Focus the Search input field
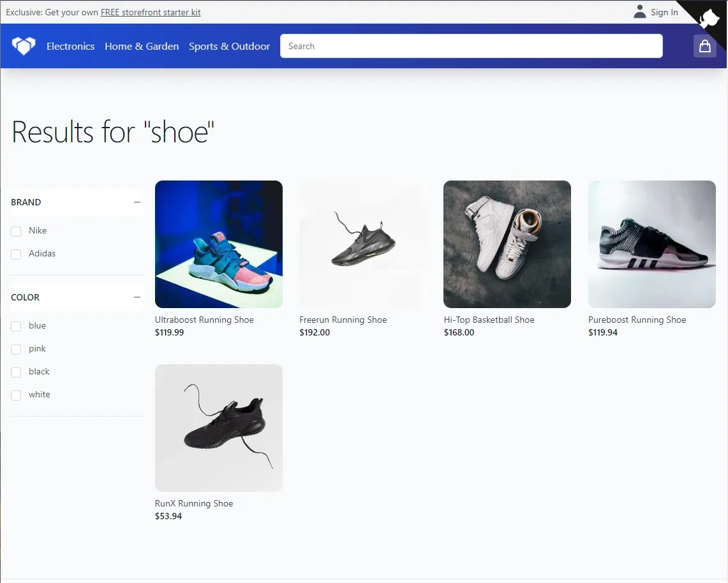Viewport: 728px width, 583px height. (x=472, y=46)
